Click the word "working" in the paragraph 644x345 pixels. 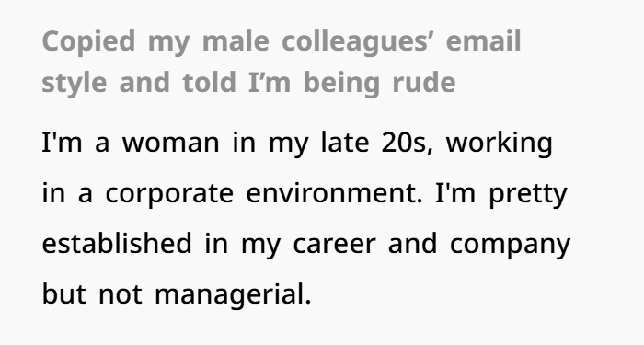coord(499,144)
